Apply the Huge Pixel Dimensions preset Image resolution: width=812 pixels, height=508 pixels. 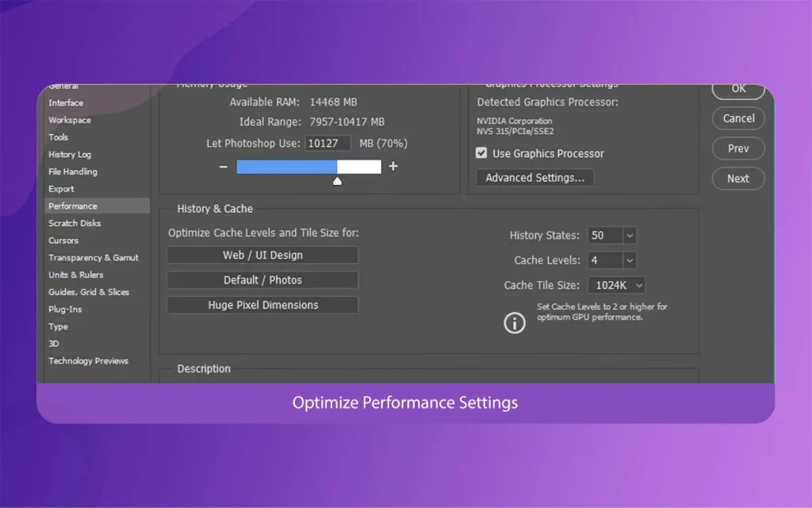click(262, 305)
